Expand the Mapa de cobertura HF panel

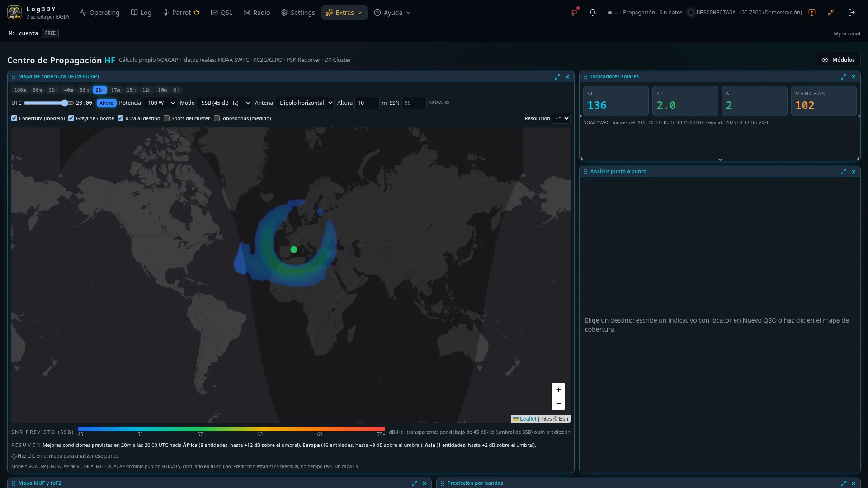coord(557,77)
